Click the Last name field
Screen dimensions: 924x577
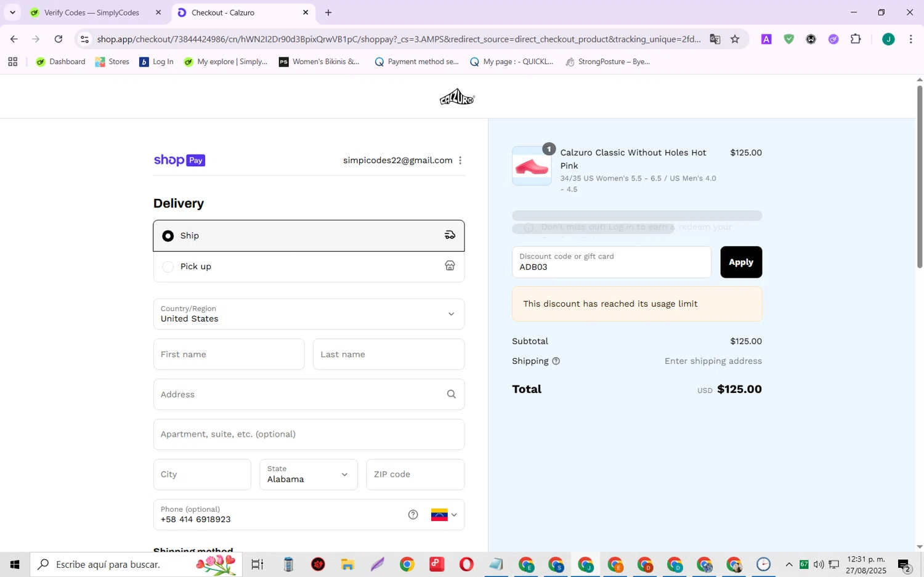(x=389, y=354)
